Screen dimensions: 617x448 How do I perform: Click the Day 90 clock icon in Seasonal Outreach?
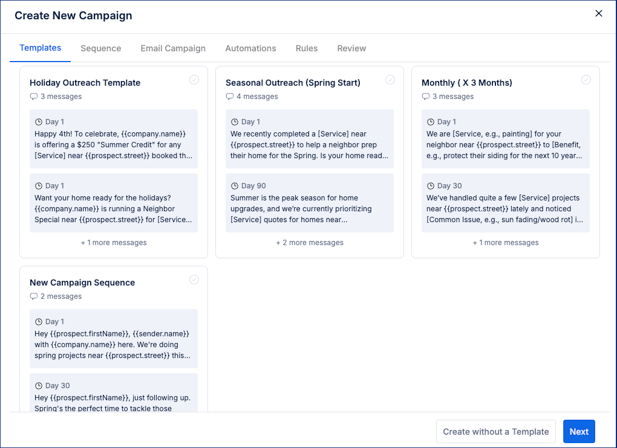tap(235, 186)
